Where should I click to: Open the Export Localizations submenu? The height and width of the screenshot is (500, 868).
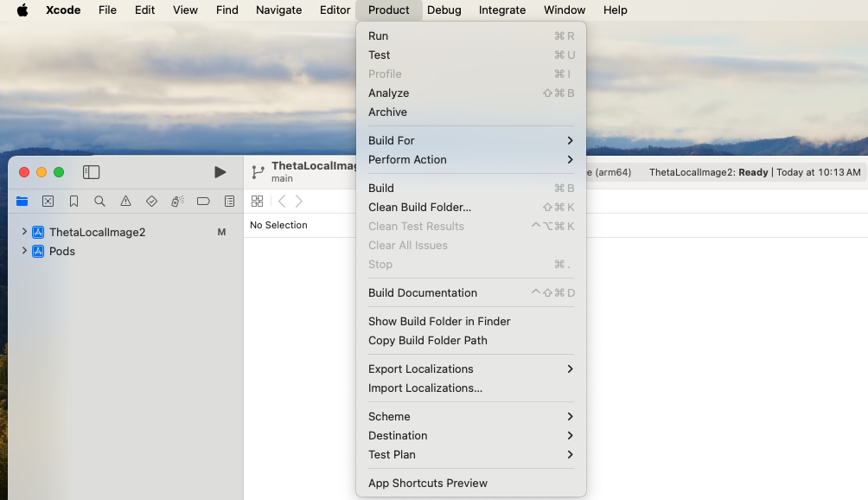471,369
